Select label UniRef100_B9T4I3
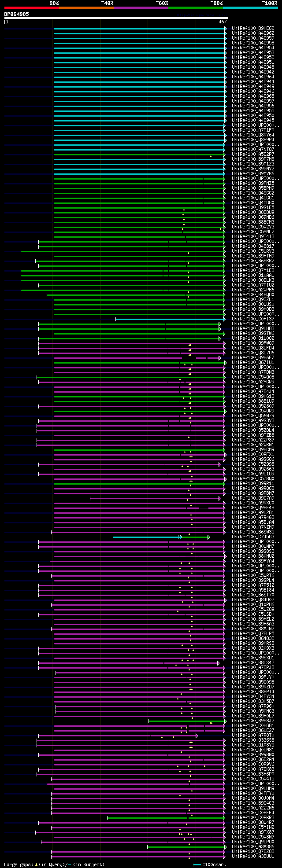This screenshot has height=868, width=282. click(x=253, y=236)
